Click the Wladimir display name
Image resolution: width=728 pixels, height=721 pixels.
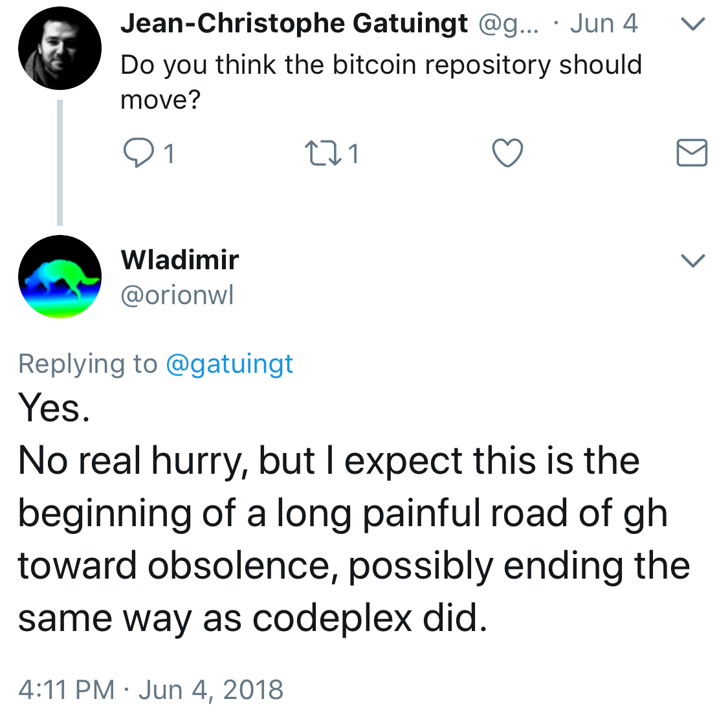point(180,260)
